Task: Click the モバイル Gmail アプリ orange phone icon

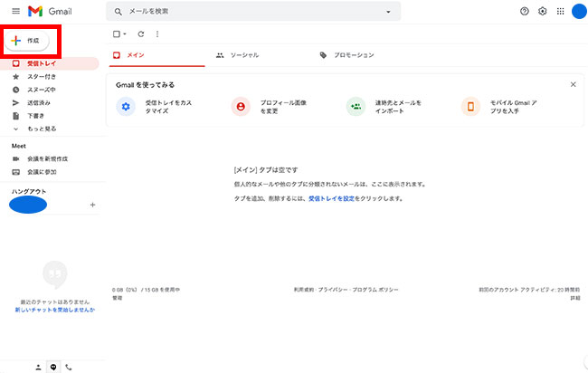Action: (470, 107)
